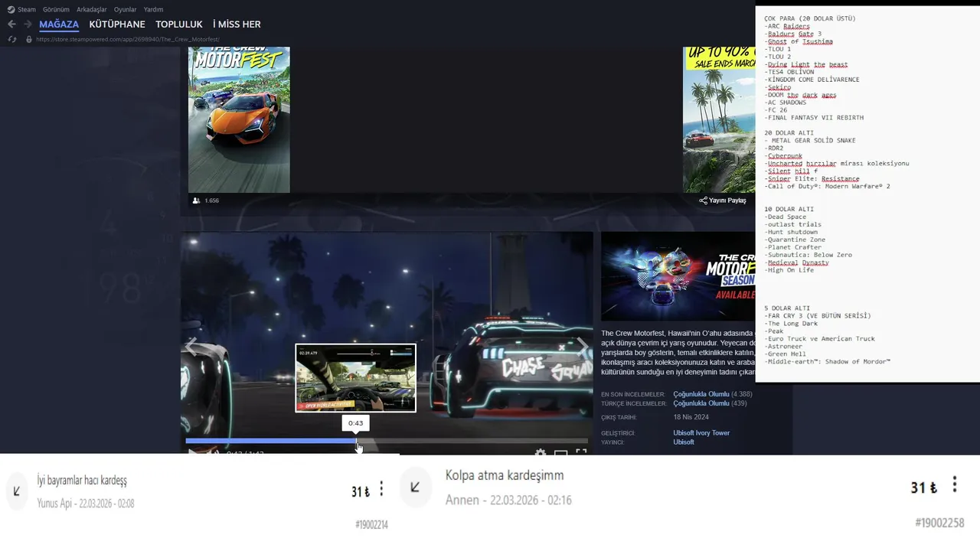This screenshot has height=551, width=980.
Task: Reload the store page
Action: tap(11, 39)
